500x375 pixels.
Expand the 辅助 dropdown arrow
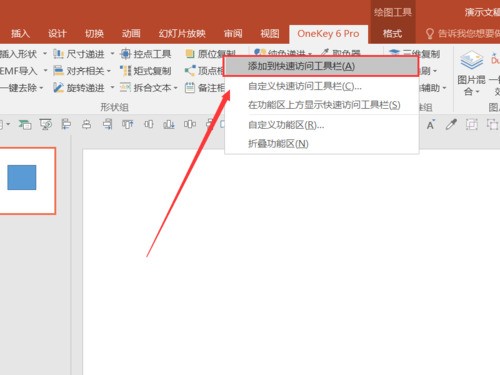tap(444, 88)
